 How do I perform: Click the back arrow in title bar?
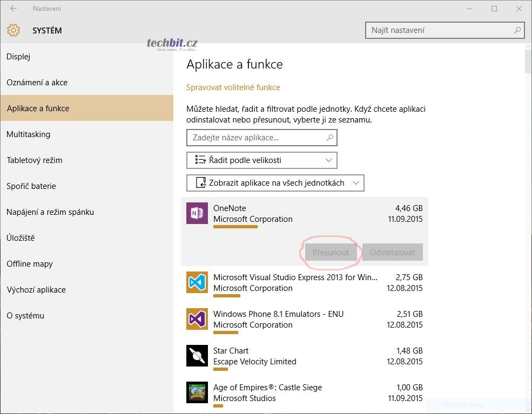pyautogui.click(x=14, y=9)
